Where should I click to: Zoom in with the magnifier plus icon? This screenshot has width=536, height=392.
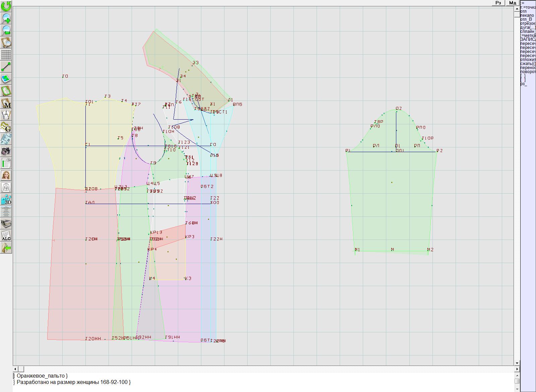coord(6,18)
